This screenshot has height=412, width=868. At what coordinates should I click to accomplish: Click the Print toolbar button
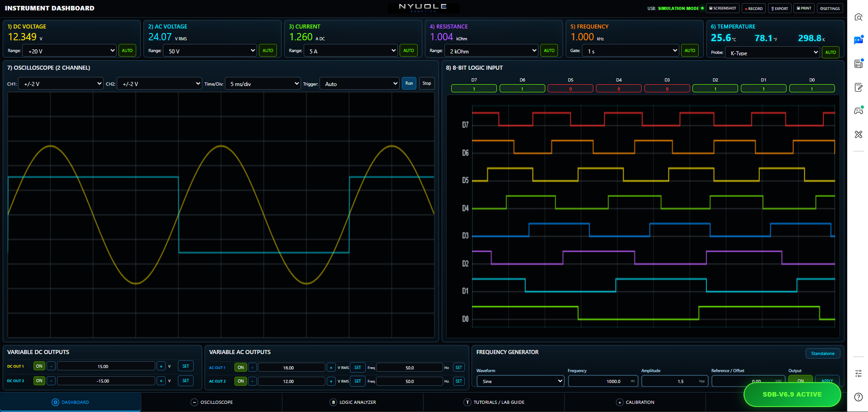[804, 8]
